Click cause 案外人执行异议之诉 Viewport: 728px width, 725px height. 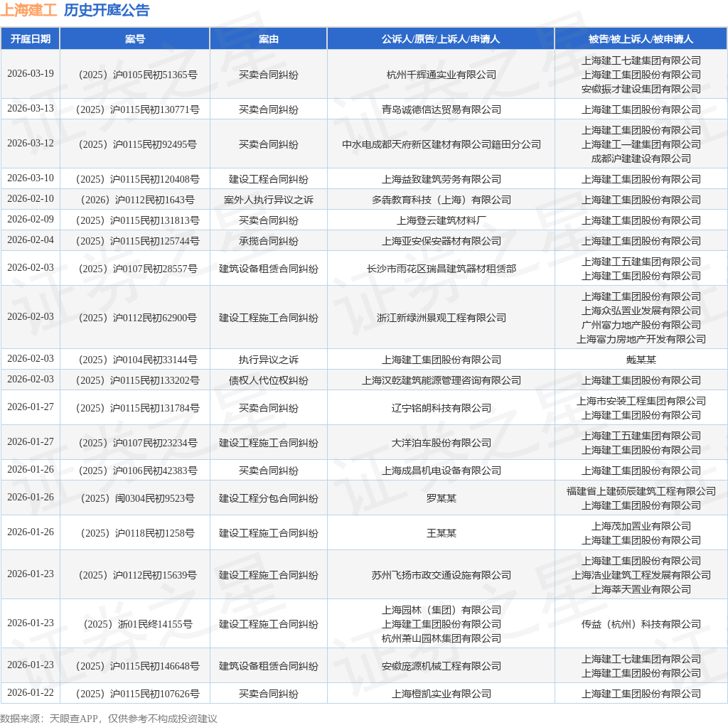[268, 200]
